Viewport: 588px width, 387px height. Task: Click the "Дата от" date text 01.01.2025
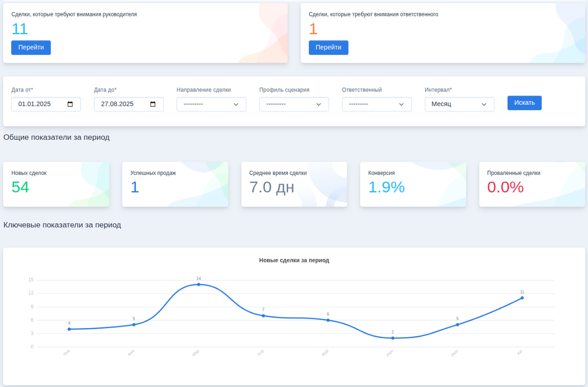click(x=34, y=104)
